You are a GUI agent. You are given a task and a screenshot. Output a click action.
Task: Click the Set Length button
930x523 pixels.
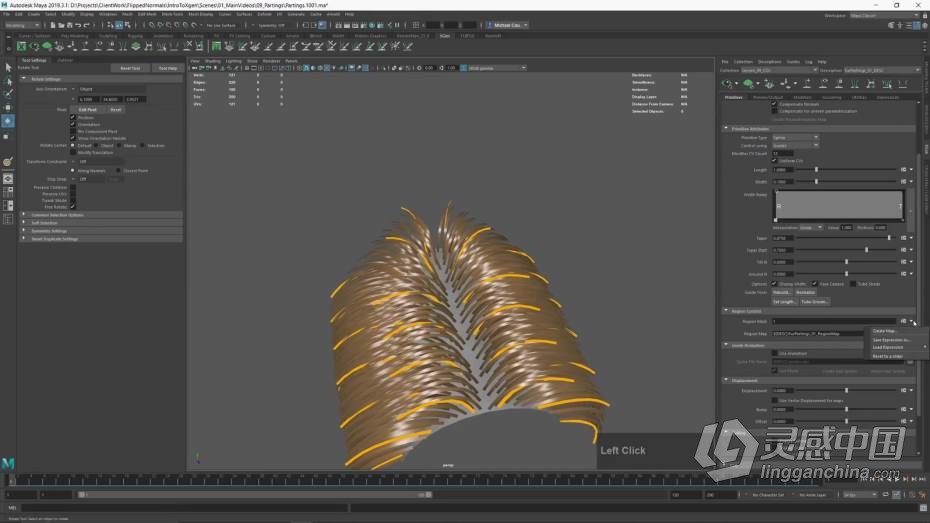pyautogui.click(x=784, y=301)
